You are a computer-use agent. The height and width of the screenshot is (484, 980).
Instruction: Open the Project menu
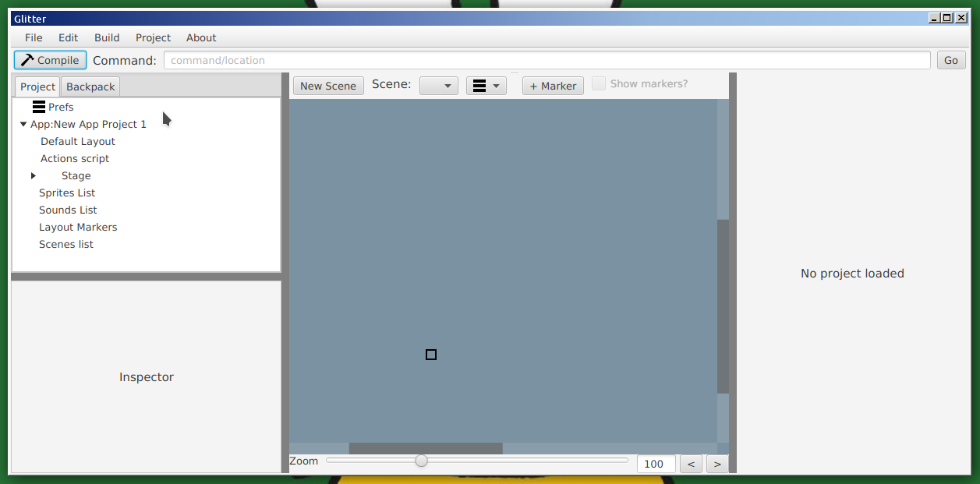click(x=153, y=37)
